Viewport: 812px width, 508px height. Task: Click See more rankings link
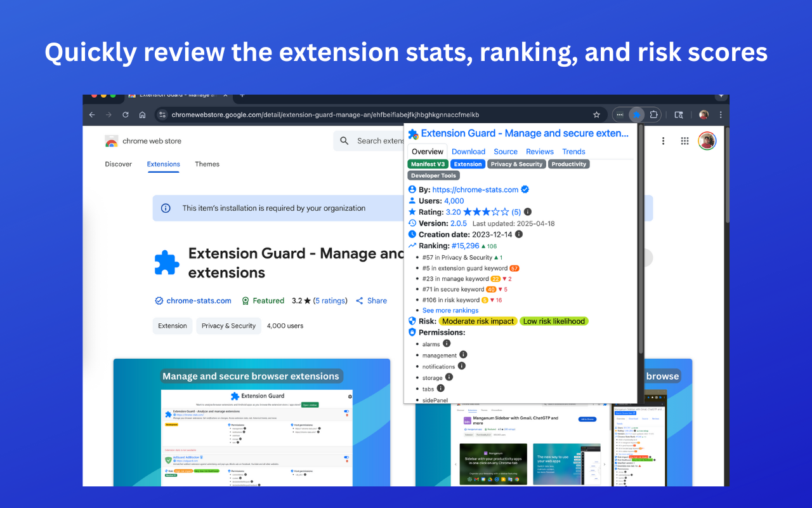pyautogui.click(x=450, y=311)
